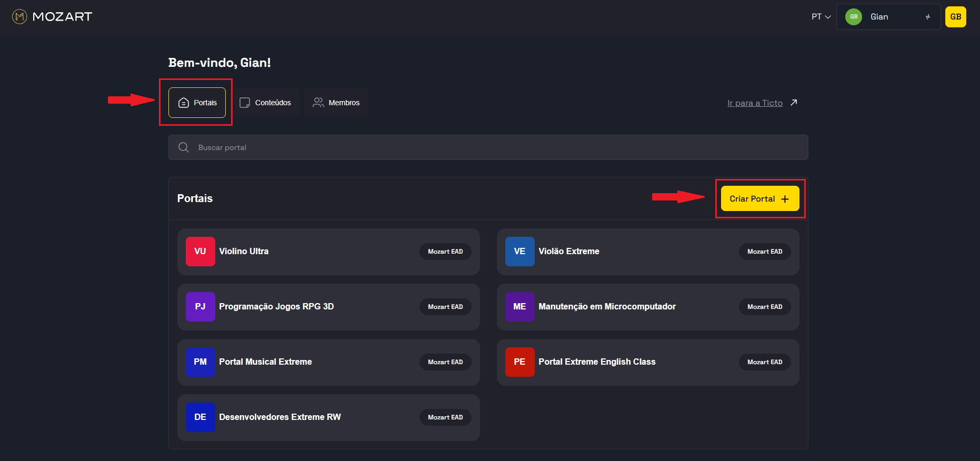The image size is (980, 461).
Task: Click the Mozart logo icon
Action: [19, 17]
